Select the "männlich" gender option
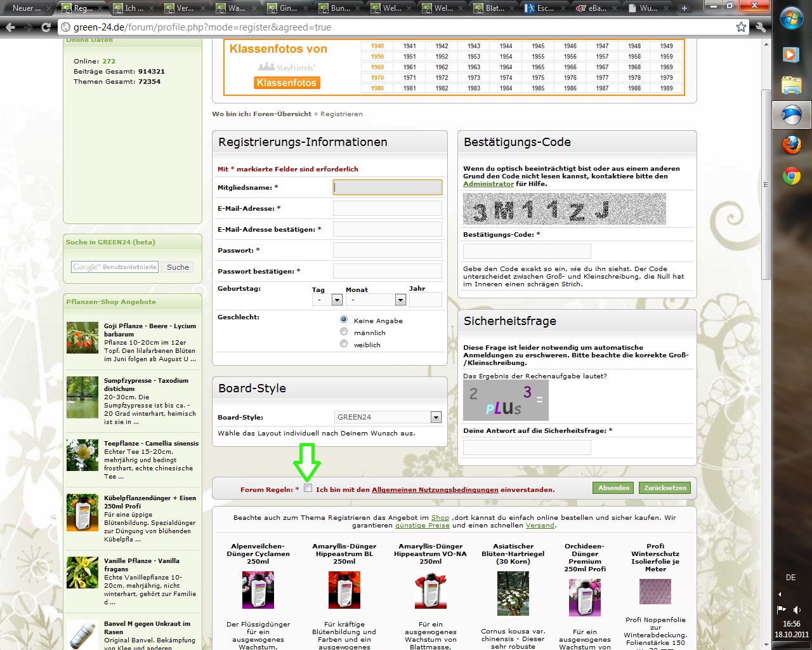The width and height of the screenshot is (812, 650). click(x=344, y=332)
